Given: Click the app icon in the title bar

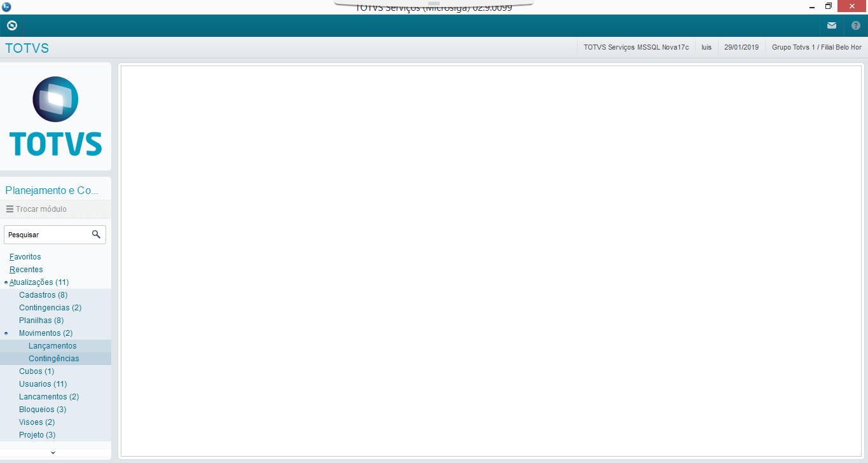Looking at the screenshot, I should click(x=6, y=6).
